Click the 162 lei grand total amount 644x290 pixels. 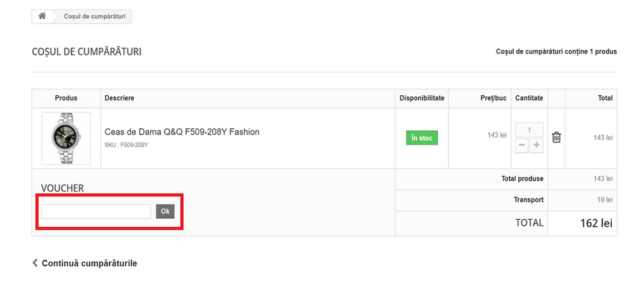(x=595, y=223)
